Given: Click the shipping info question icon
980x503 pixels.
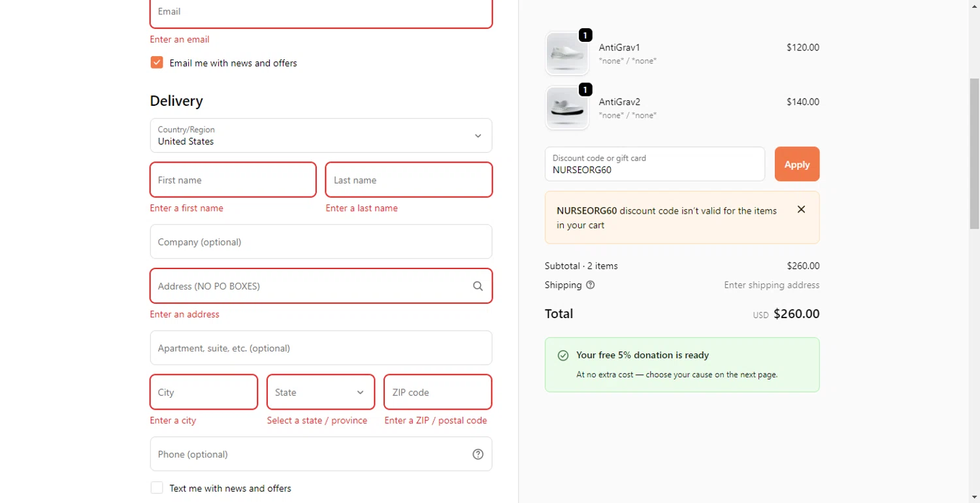Looking at the screenshot, I should click(591, 285).
